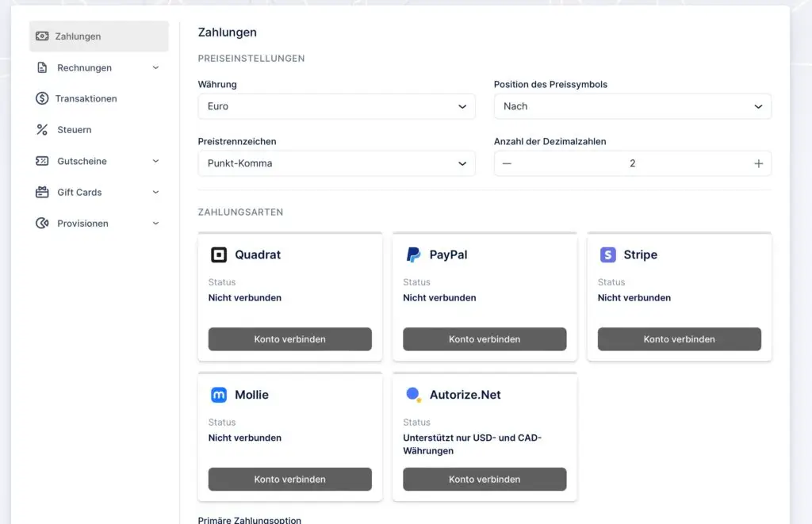Click the Provisionen commission icon

(x=42, y=224)
